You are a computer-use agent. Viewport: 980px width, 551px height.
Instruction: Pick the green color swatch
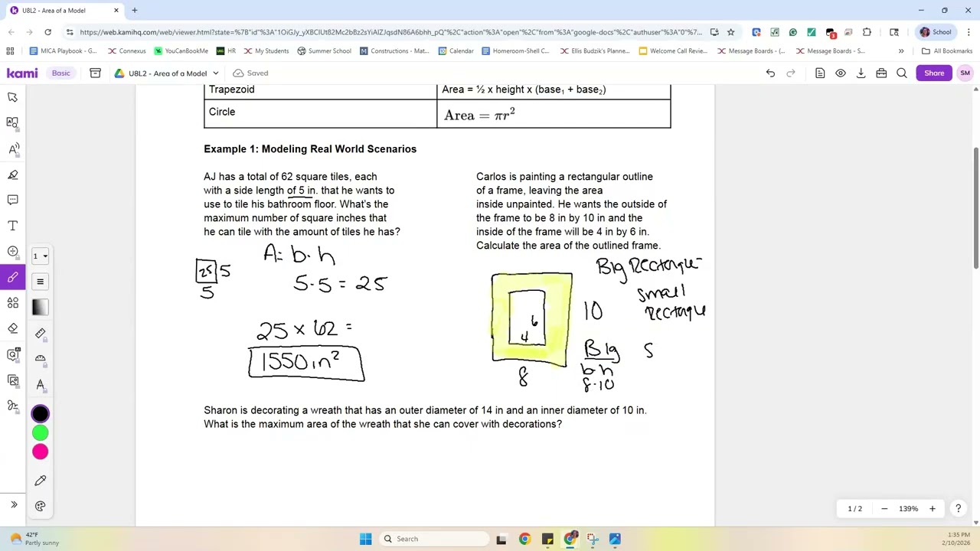(x=40, y=433)
